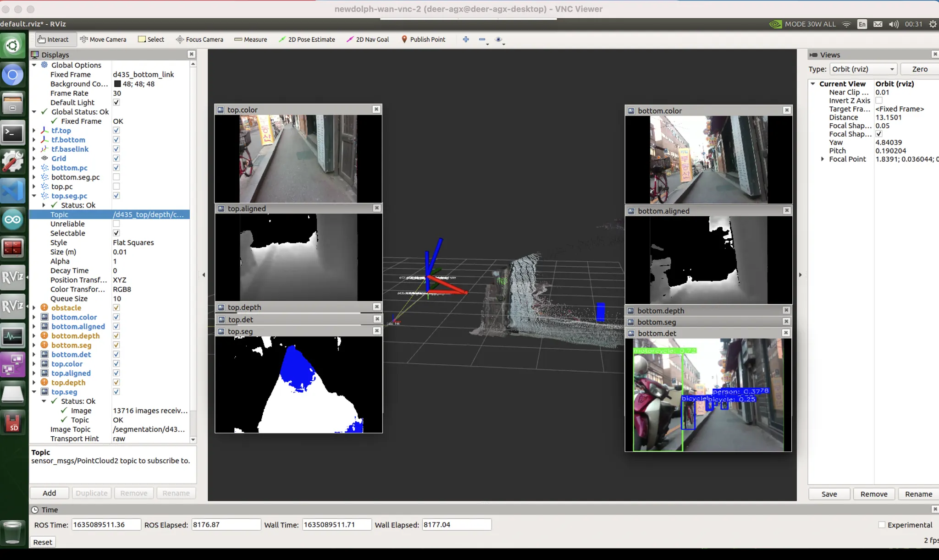Select the Interact tool
Image resolution: width=939 pixels, height=560 pixels.
[x=53, y=39]
